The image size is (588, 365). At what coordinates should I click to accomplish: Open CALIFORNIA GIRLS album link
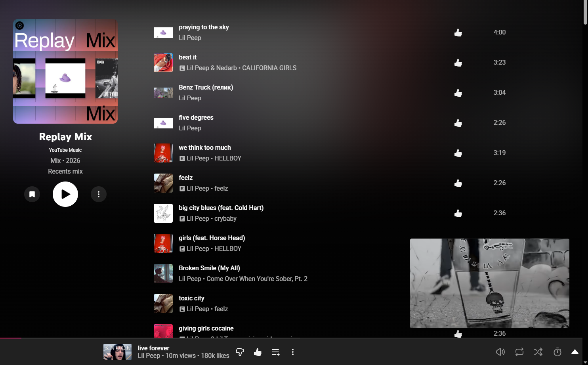pos(269,68)
